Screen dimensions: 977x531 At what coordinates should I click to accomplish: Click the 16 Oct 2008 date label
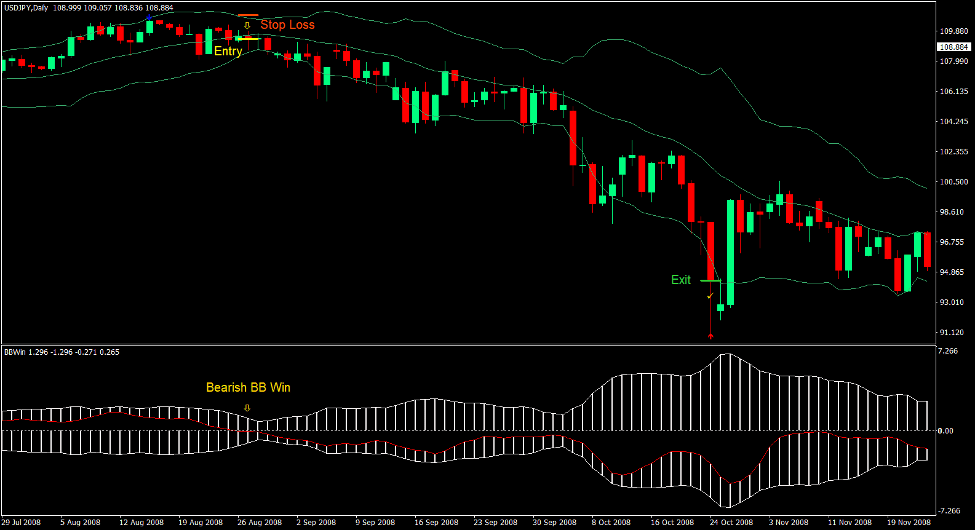672,522
